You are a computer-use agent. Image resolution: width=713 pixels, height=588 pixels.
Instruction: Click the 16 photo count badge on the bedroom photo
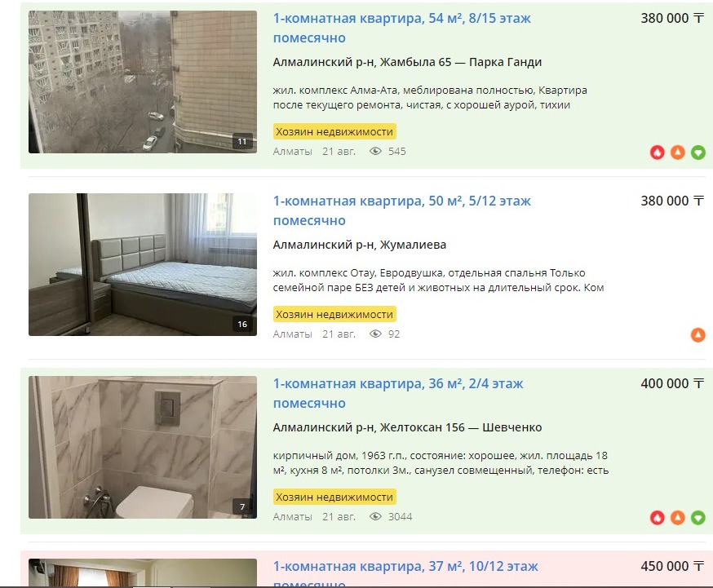coord(242,324)
